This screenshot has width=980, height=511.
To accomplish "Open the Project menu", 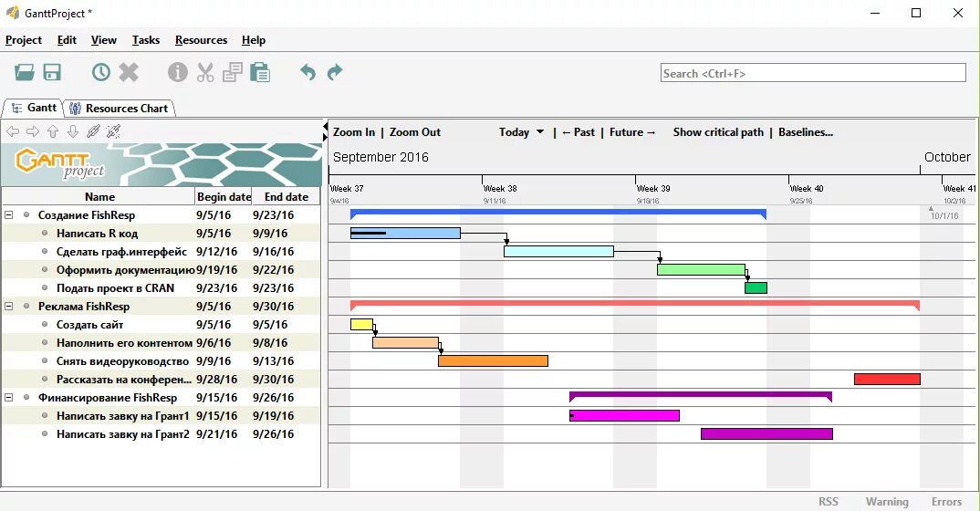I will coord(24,40).
